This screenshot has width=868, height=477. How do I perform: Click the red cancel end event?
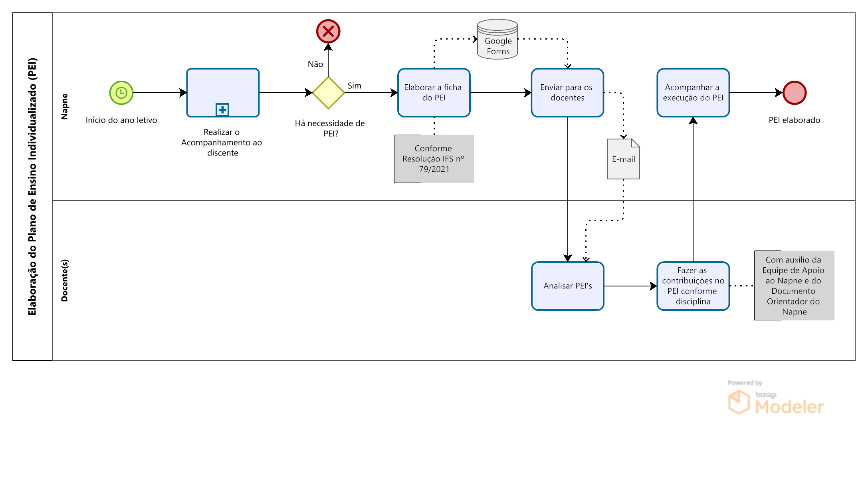tap(328, 31)
